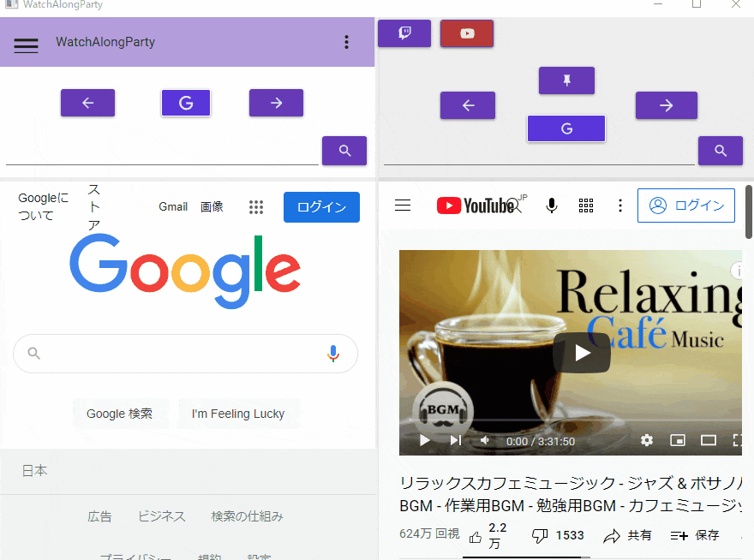
Task: Go forward in the right browser pane
Action: tap(667, 105)
